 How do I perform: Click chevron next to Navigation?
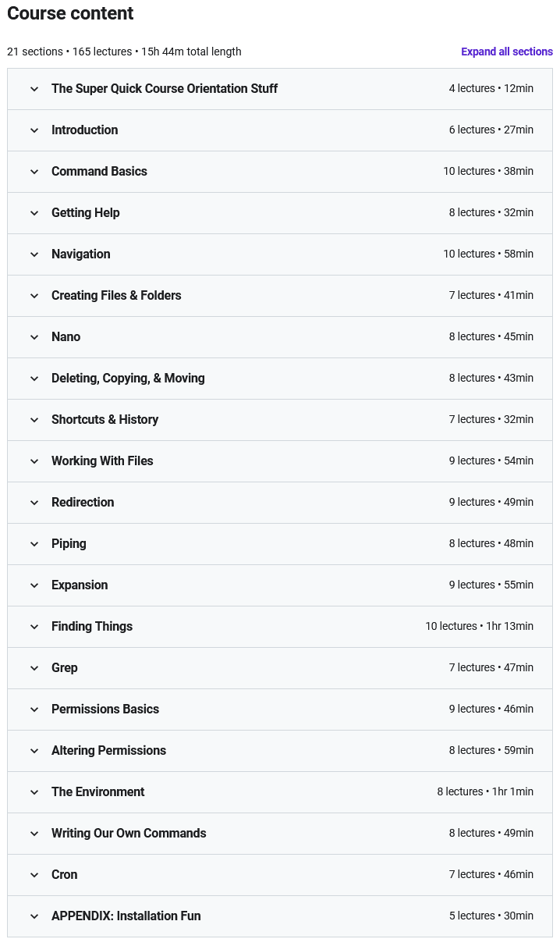[x=34, y=254]
